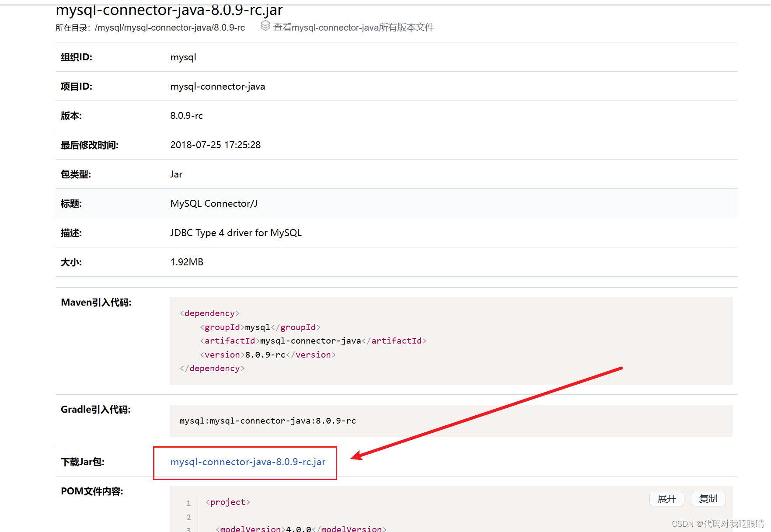Click the closing </dependency> line in the Maven snippet
This screenshot has width=771, height=532.
click(212, 369)
